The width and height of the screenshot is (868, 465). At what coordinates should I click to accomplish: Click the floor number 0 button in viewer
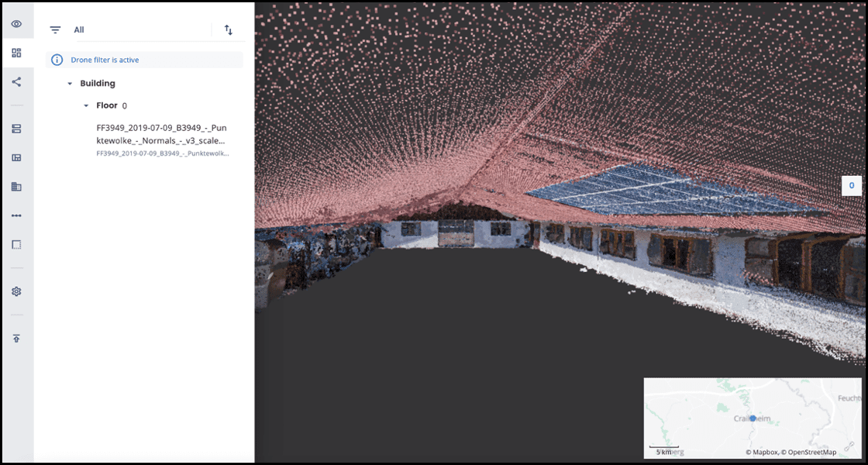[x=852, y=185]
